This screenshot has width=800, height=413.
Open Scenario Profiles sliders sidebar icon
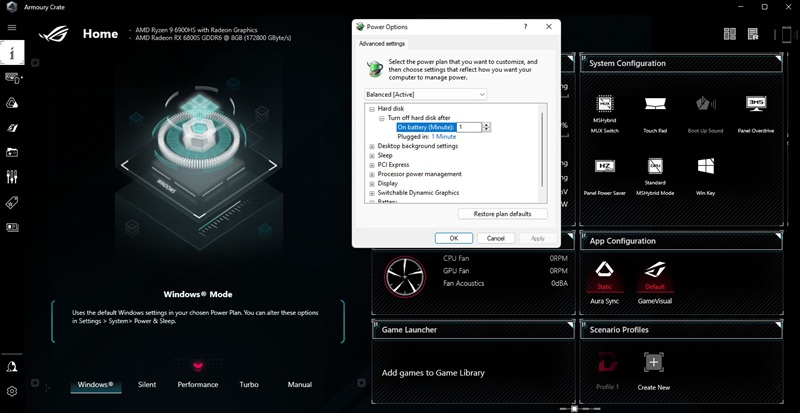(12, 177)
